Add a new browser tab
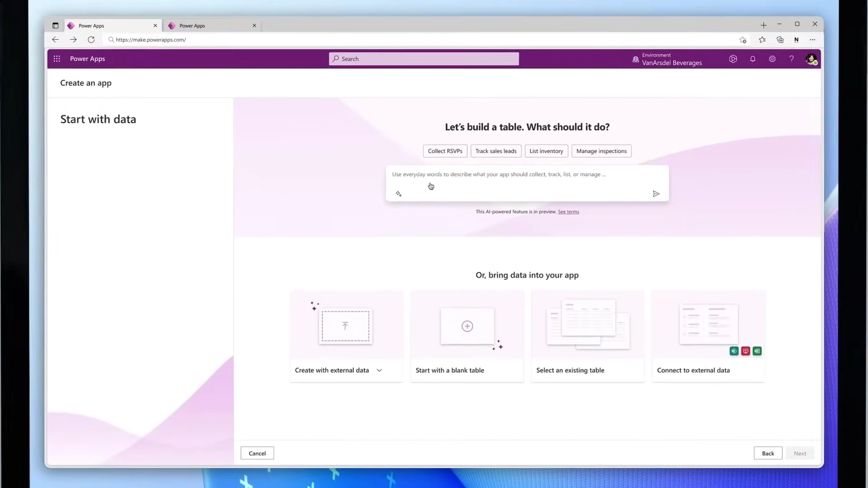Screen dimensions: 868x488 point(764,25)
